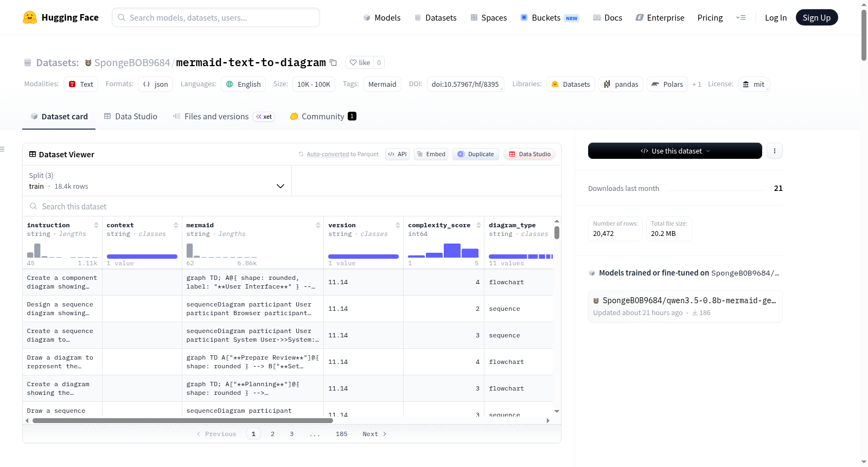
Task: Click the Hugging Face logo icon
Action: 30,17
